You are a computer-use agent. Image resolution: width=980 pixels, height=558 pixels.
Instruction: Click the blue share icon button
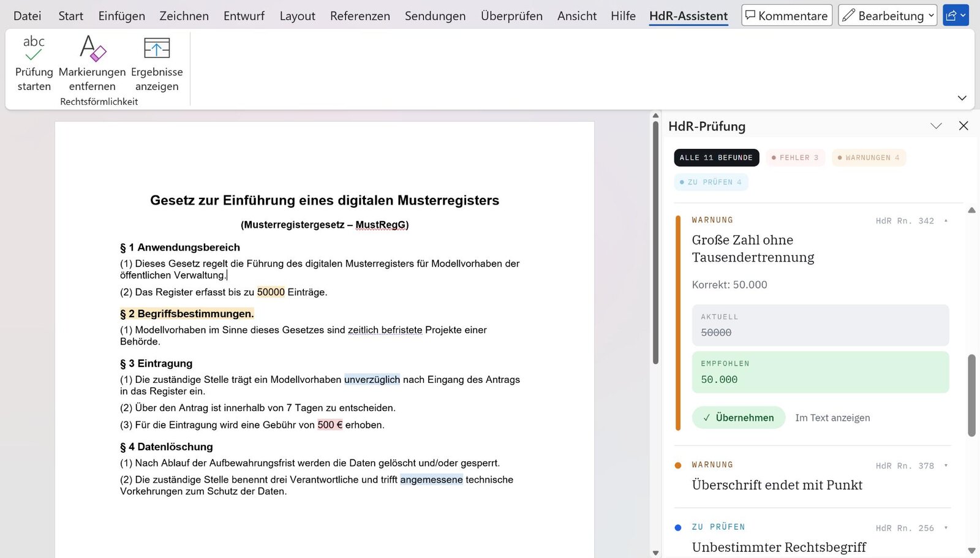(x=956, y=15)
